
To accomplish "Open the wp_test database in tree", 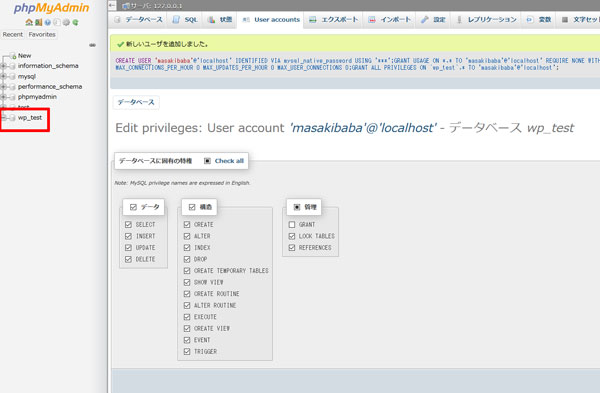I will 30,117.
